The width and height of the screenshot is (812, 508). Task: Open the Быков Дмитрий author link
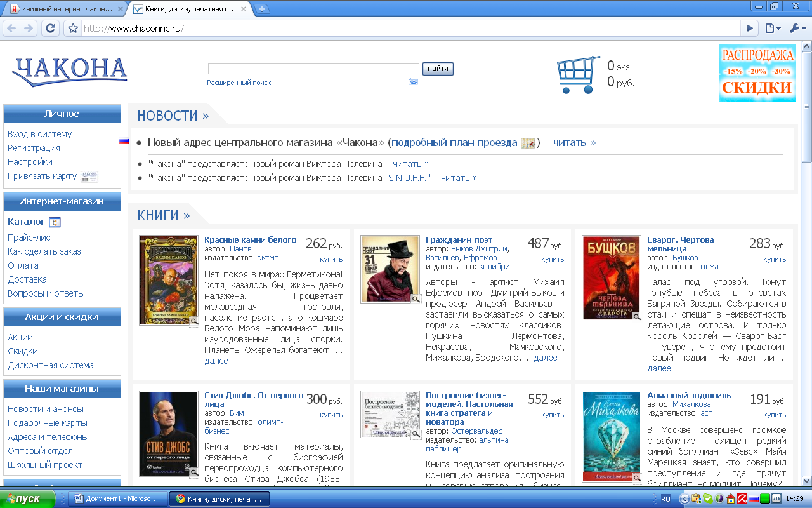(x=480, y=249)
